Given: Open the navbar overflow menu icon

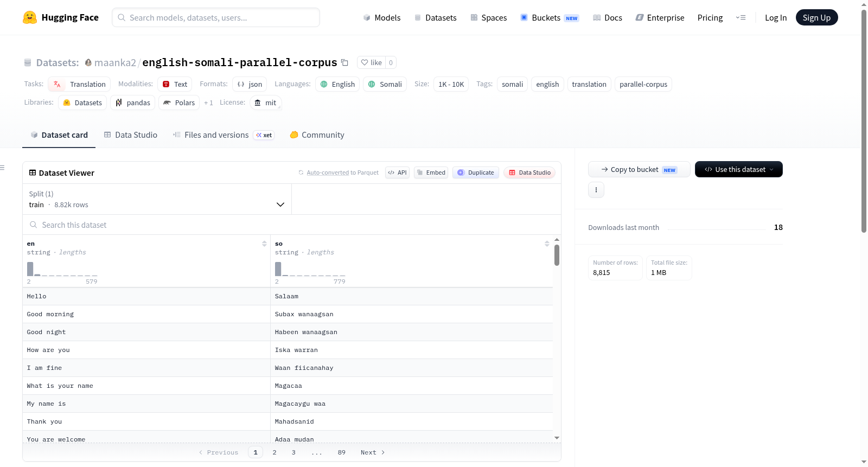Looking at the screenshot, I should click(x=741, y=17).
